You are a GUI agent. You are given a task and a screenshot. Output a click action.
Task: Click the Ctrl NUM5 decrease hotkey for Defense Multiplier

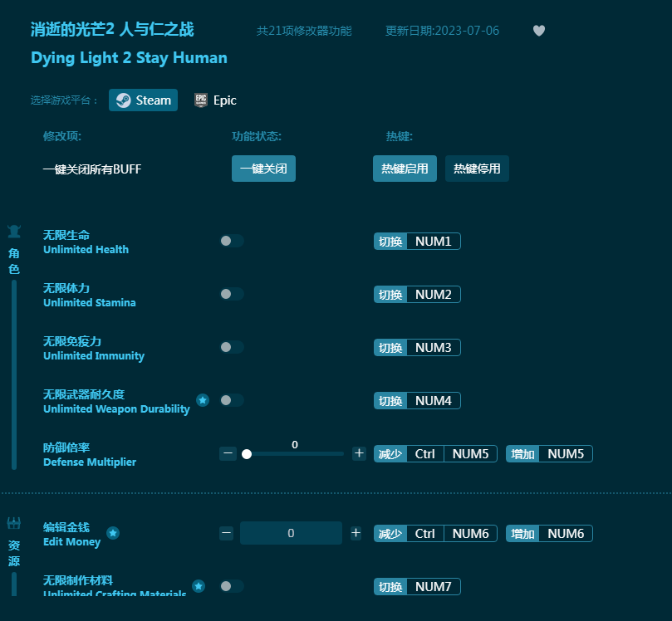coord(435,453)
